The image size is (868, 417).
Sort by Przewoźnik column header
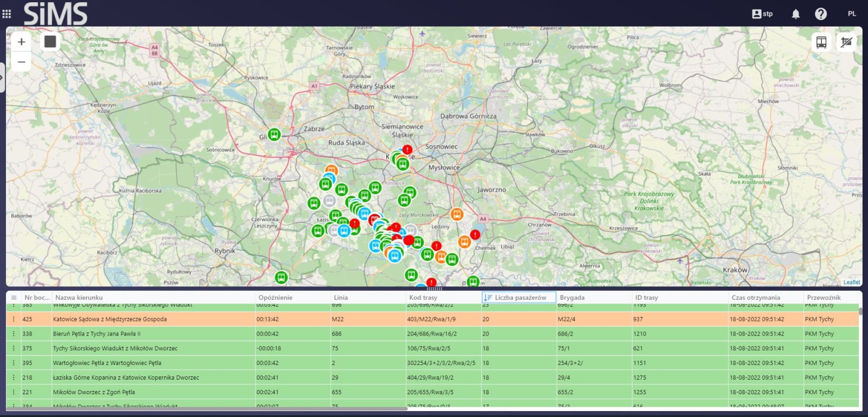(x=824, y=297)
